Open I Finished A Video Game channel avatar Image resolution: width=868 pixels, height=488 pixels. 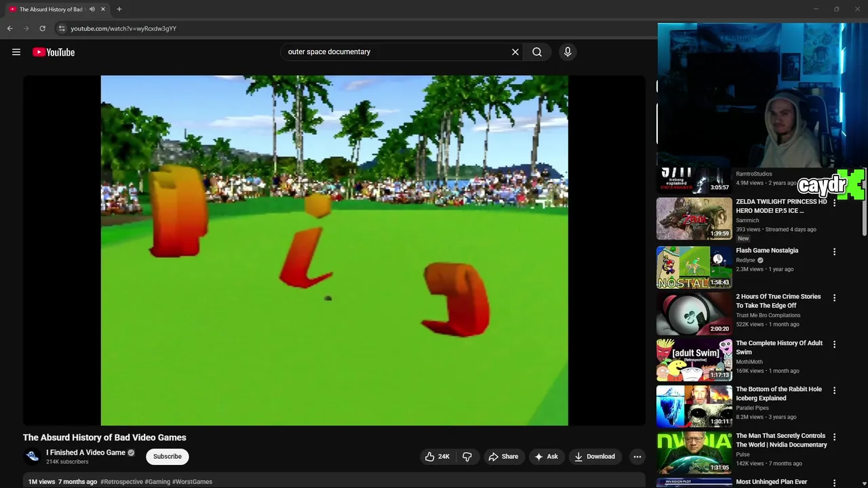click(32, 457)
